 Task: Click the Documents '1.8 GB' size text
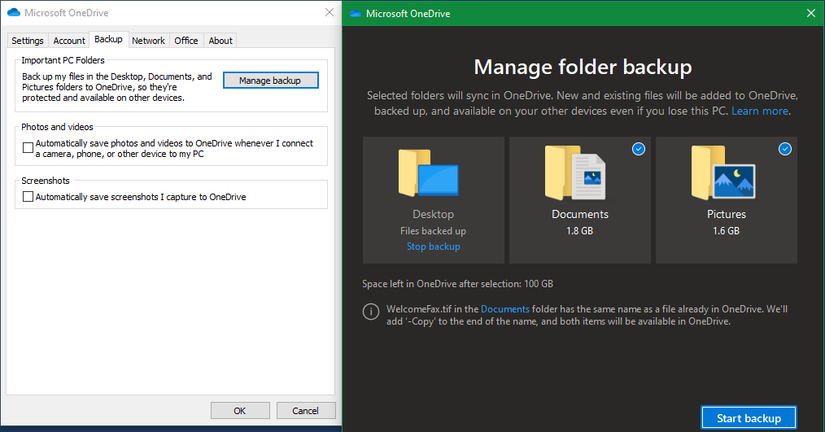580,231
